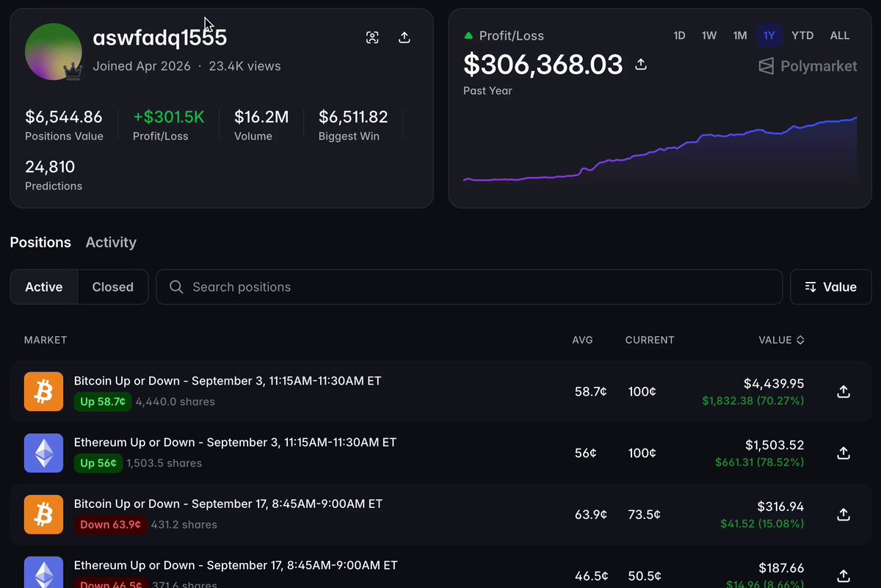Open Ethereum Up or Down September 17 market

tap(236, 565)
